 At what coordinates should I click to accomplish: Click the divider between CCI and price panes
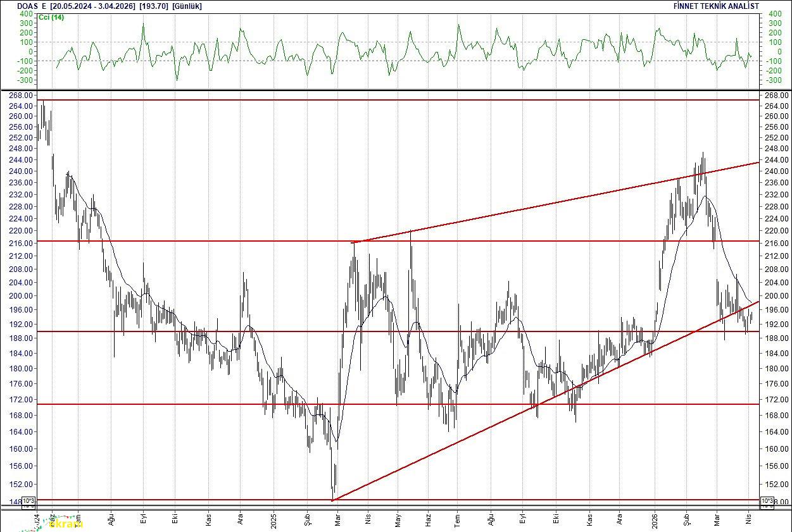tap(396, 90)
